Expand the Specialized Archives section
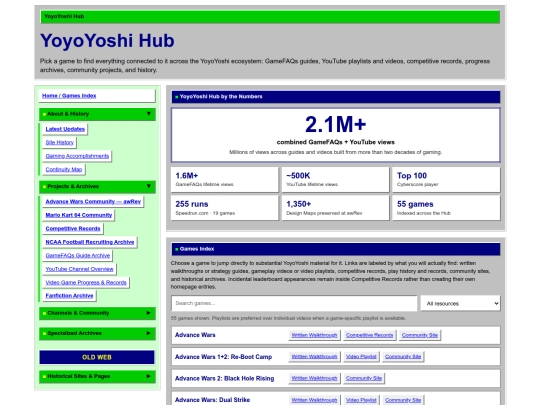The height and width of the screenshot is (405, 540). pyautogui.click(x=97, y=333)
